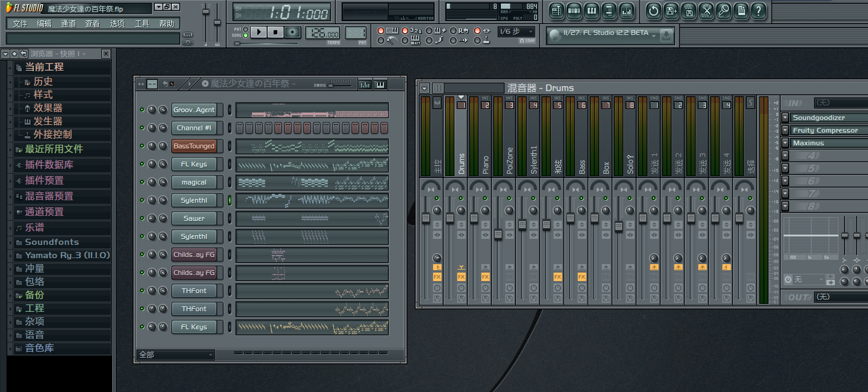The height and width of the screenshot is (392, 868).
Task: Switch to Song mode radio button
Action: (x=246, y=36)
